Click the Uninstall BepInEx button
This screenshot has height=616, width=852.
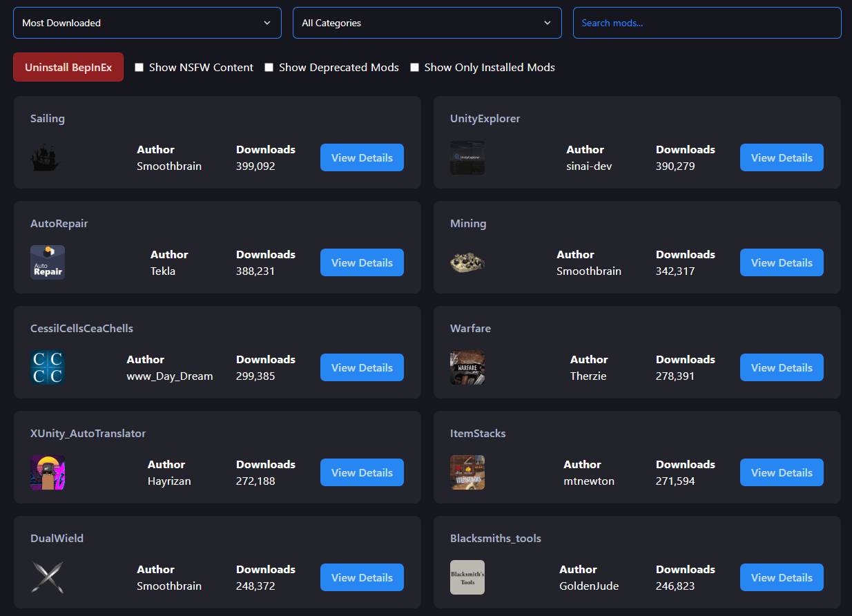68,67
